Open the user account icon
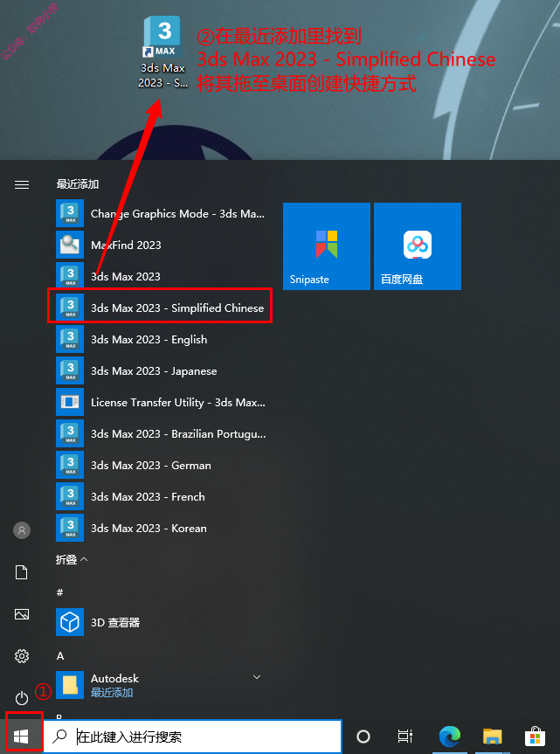This screenshot has width=560, height=754. click(22, 530)
